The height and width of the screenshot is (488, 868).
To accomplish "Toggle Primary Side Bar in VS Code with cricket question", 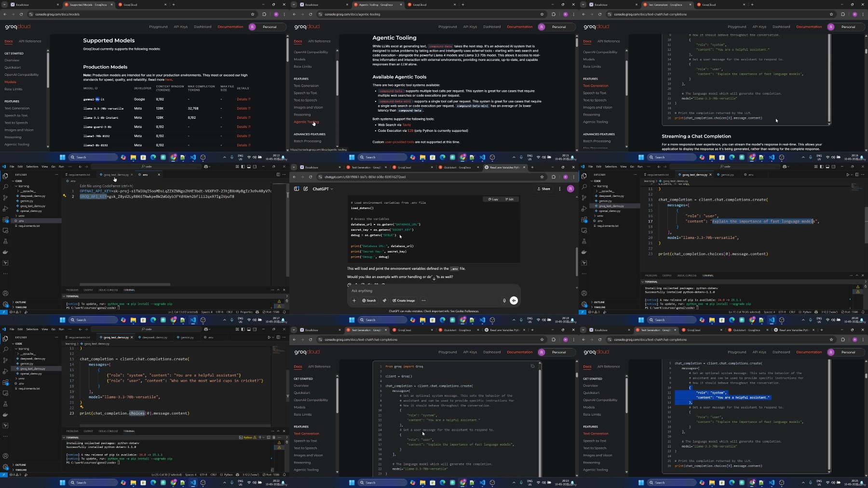I will click(x=243, y=329).
